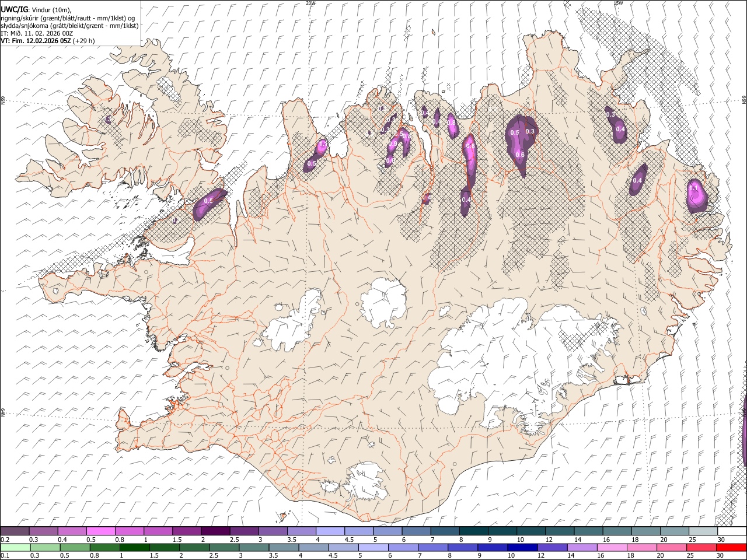Click the 'slydda/snjókoma' legend description line
The height and width of the screenshot is (560, 747).
[x=69, y=26]
